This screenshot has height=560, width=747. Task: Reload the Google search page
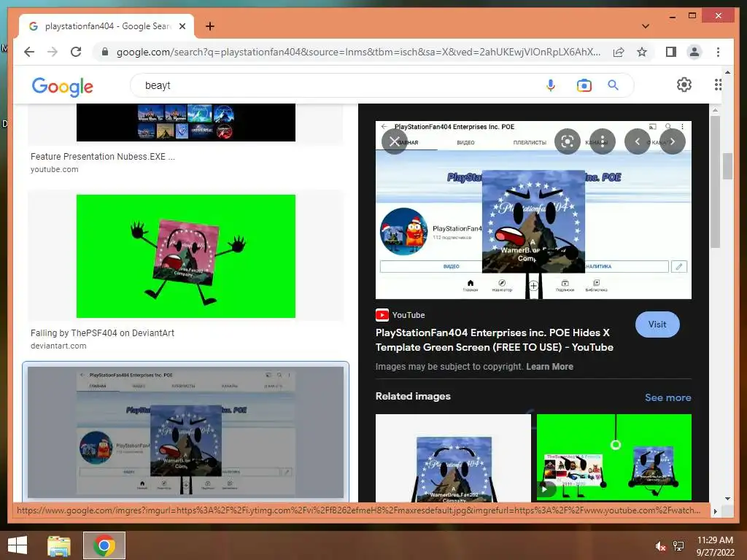76,52
